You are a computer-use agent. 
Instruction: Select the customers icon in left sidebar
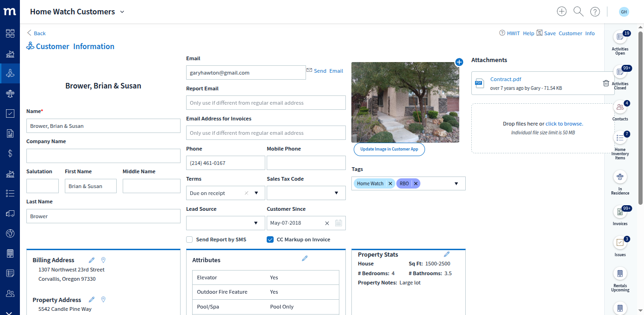(x=10, y=73)
